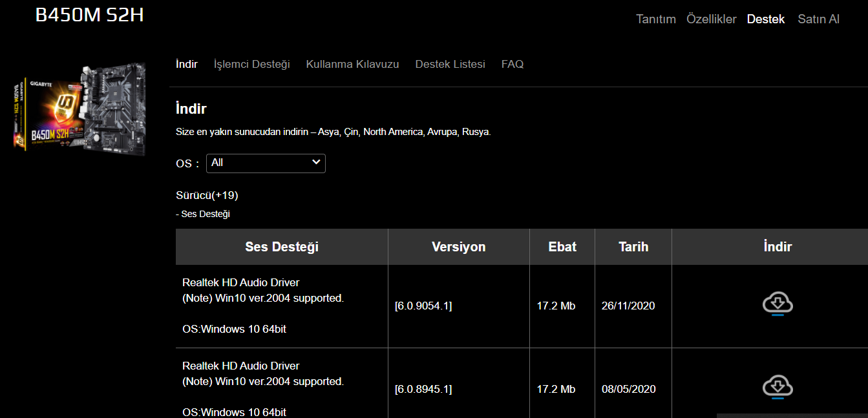Download Realtek audio driver version 6.0.8945.1
The image size is (868, 418).
(778, 388)
